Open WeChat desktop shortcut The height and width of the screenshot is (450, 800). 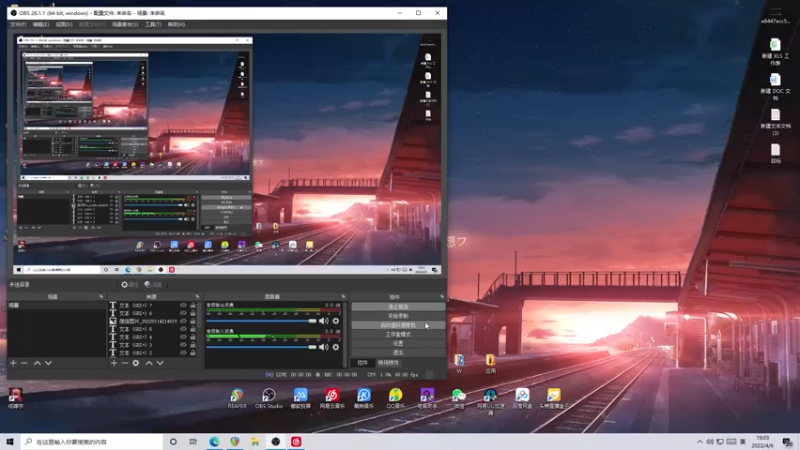[x=459, y=399]
